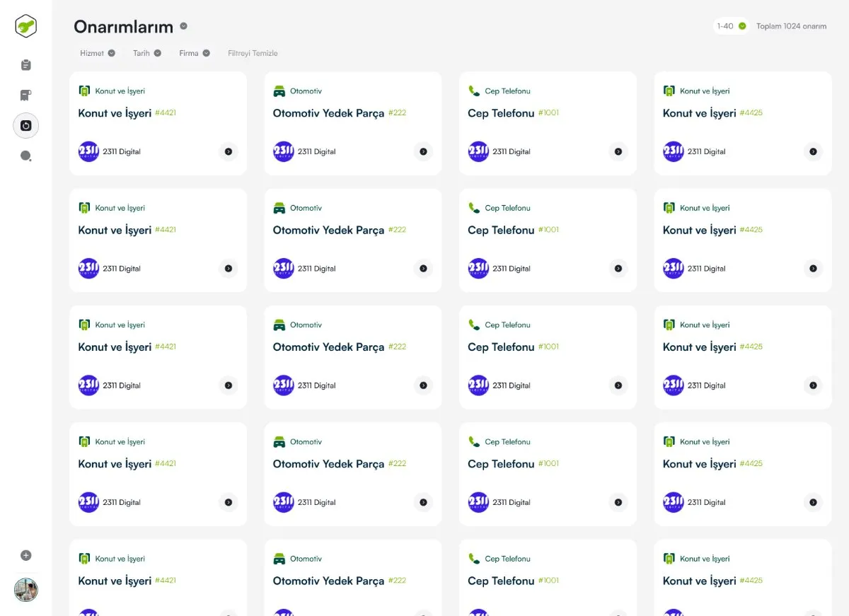
Task: Expand the Onarımlarım title dropdown arrow
Action: tap(183, 26)
